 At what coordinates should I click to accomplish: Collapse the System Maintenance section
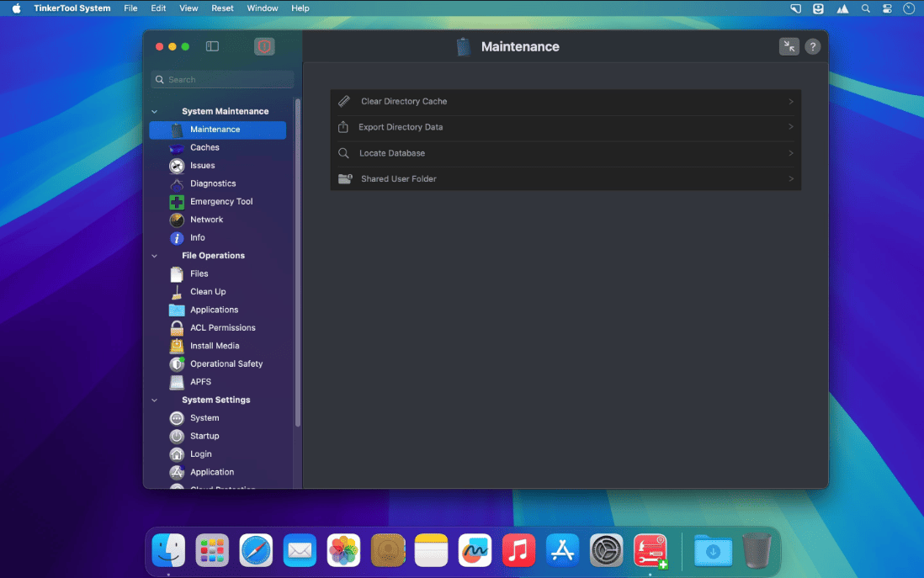[x=154, y=111]
